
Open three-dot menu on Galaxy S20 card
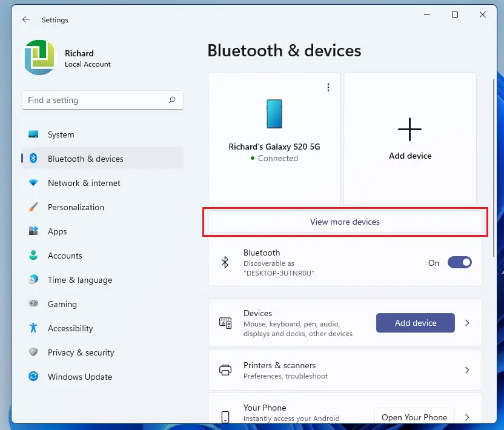(328, 87)
